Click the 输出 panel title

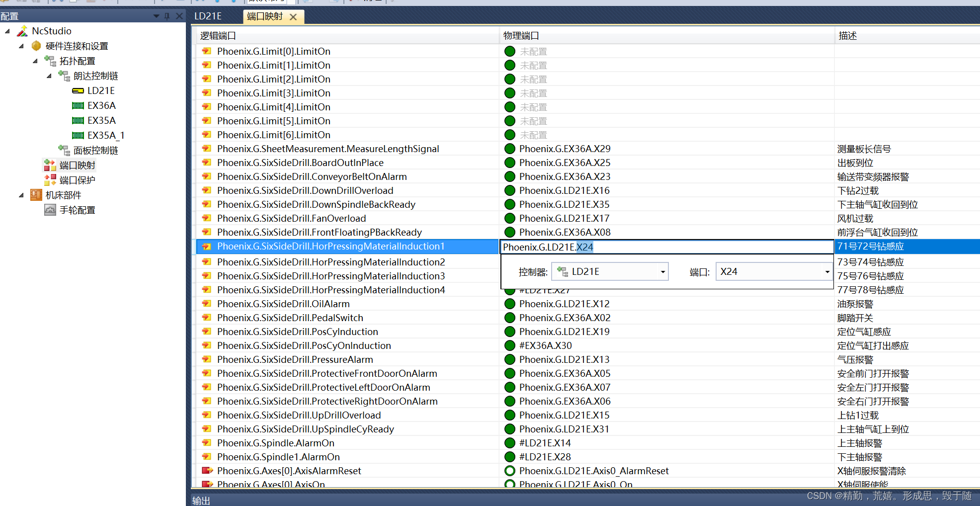[x=201, y=501]
